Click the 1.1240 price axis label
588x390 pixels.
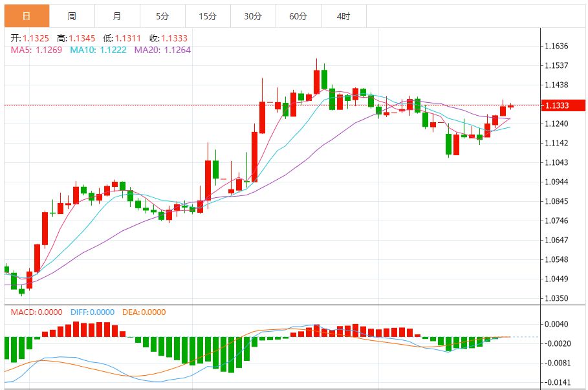coord(556,124)
